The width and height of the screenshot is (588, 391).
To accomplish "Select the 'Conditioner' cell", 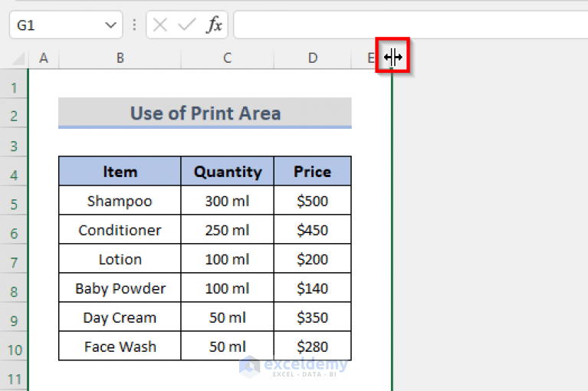I will point(120,230).
